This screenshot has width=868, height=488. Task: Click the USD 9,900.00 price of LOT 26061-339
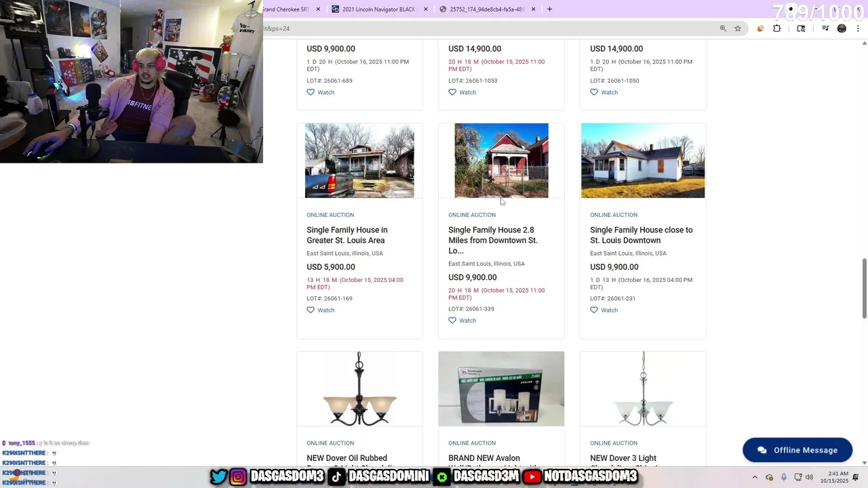pos(473,277)
